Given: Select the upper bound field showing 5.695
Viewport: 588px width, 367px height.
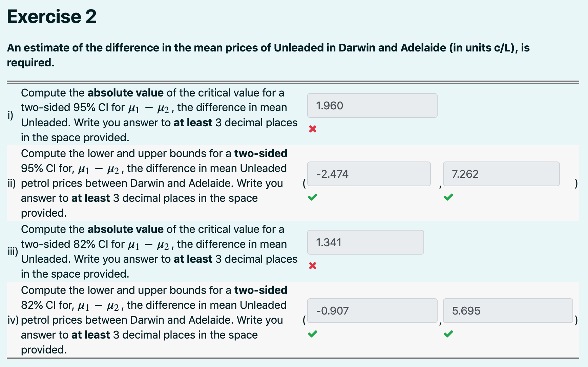Looking at the screenshot, I should coord(507,310).
